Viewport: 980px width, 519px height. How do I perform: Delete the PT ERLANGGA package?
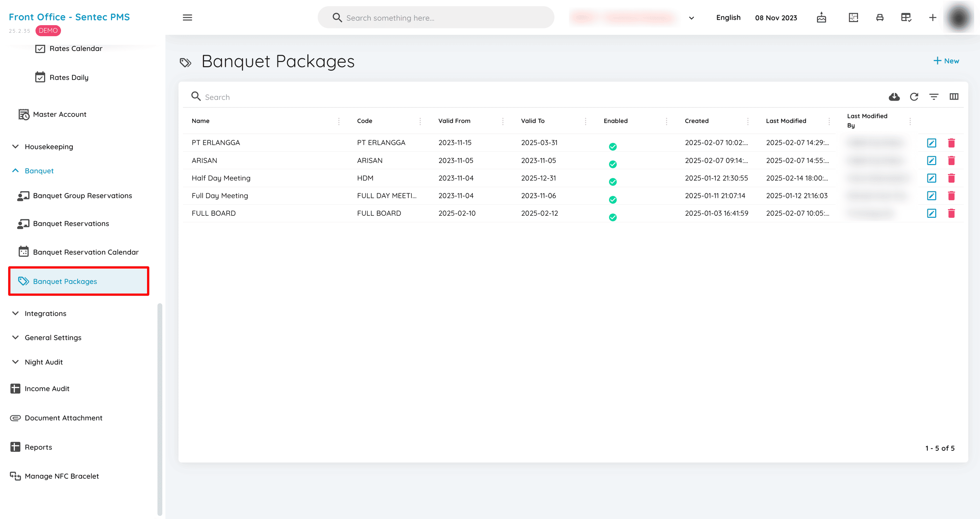coord(951,143)
